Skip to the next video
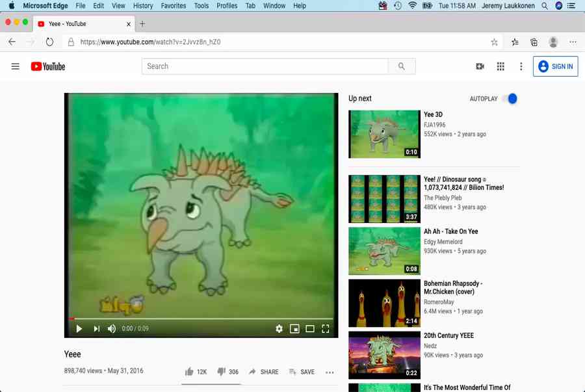This screenshot has width=585, height=392. pos(96,329)
